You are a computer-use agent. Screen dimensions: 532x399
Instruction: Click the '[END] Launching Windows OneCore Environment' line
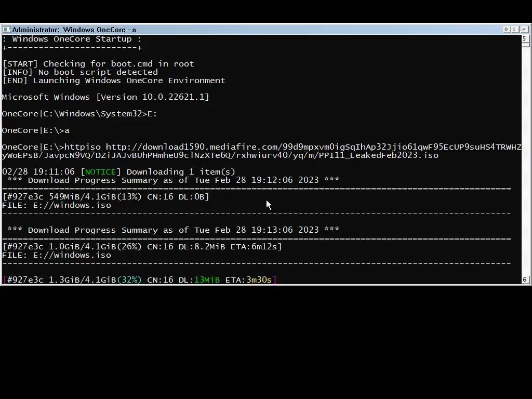pyautogui.click(x=114, y=81)
